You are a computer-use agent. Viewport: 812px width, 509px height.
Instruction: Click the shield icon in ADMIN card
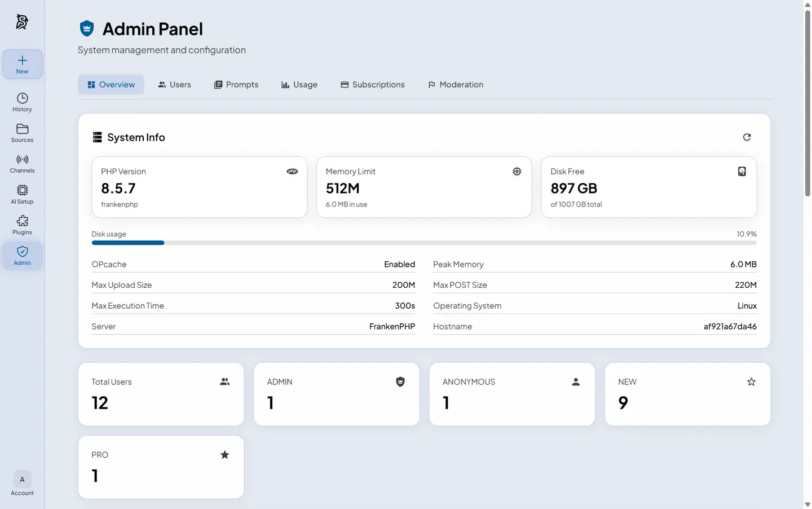click(x=400, y=382)
